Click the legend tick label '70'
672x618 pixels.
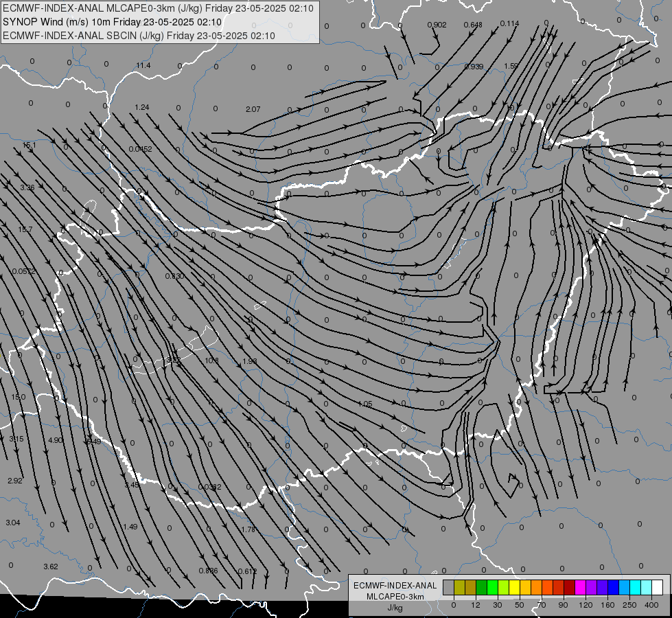coord(542,605)
